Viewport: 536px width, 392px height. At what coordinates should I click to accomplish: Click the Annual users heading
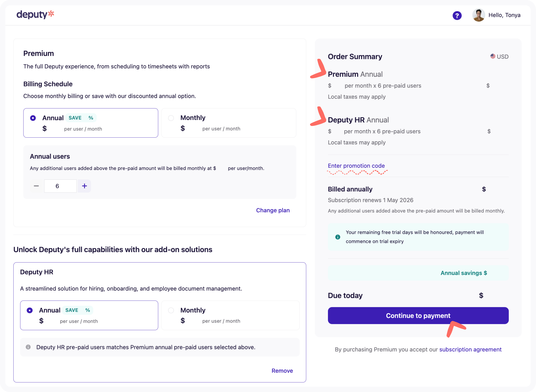[50, 156]
